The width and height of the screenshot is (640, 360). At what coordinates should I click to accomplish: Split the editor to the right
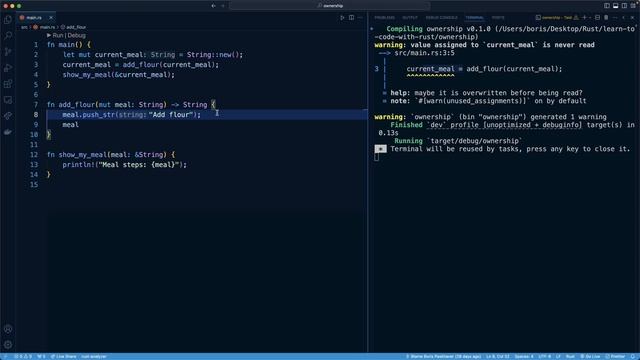(x=351, y=18)
